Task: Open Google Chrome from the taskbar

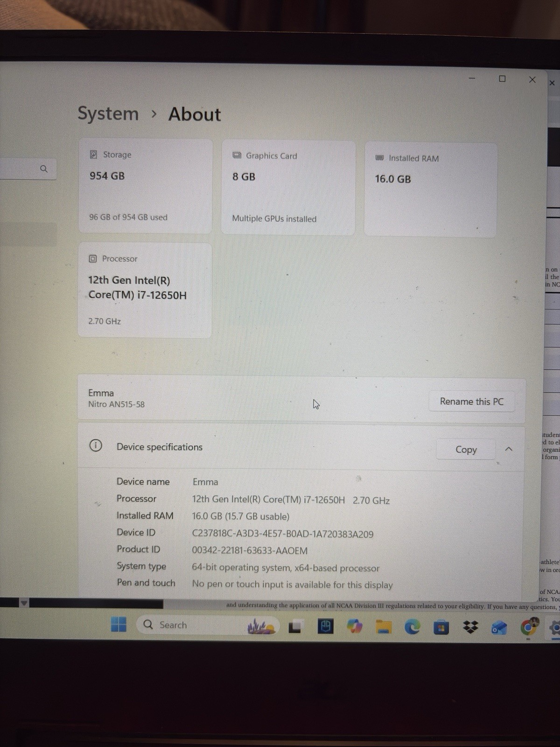Action: (529, 628)
